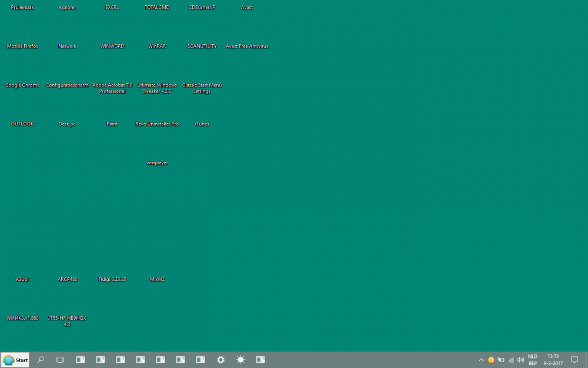588x368 pixels.
Task: Open the Classic Shell Start menu
Action: tap(15, 360)
